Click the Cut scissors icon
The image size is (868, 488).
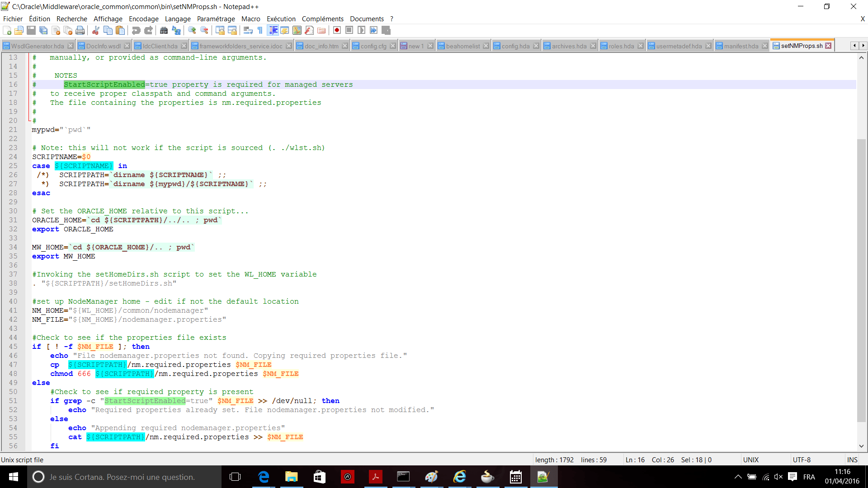(96, 30)
